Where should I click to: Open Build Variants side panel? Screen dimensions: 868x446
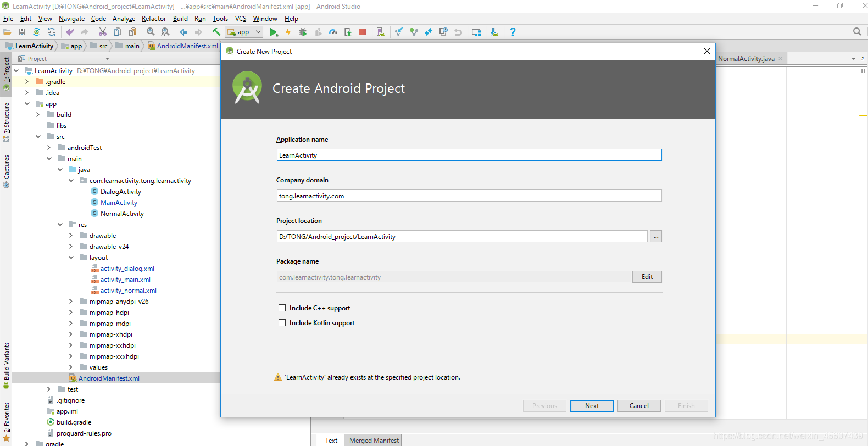pos(6,366)
